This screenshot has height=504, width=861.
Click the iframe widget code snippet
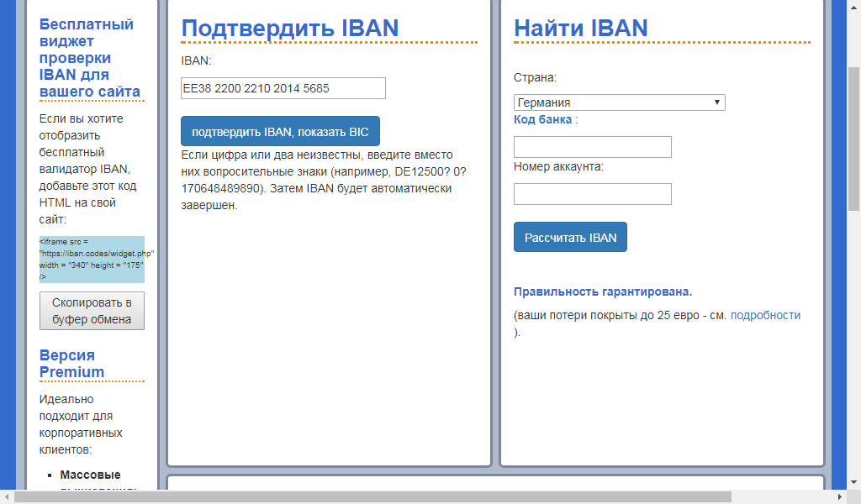click(92, 259)
